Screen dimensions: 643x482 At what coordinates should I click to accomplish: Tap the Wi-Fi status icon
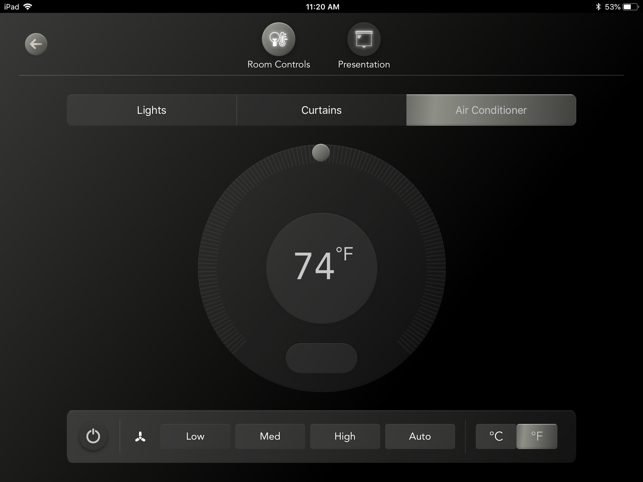click(x=28, y=7)
